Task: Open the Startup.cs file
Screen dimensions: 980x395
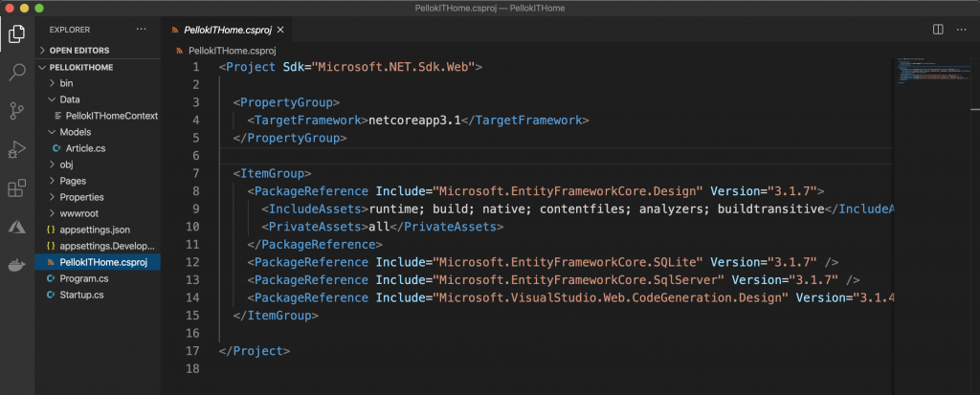Action: [x=80, y=295]
